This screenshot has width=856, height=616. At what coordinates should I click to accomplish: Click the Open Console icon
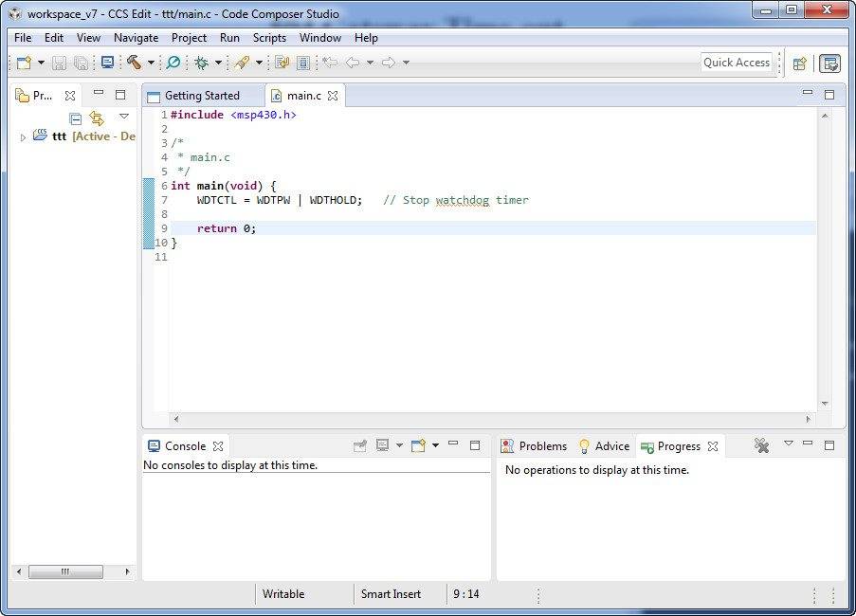[x=418, y=445]
